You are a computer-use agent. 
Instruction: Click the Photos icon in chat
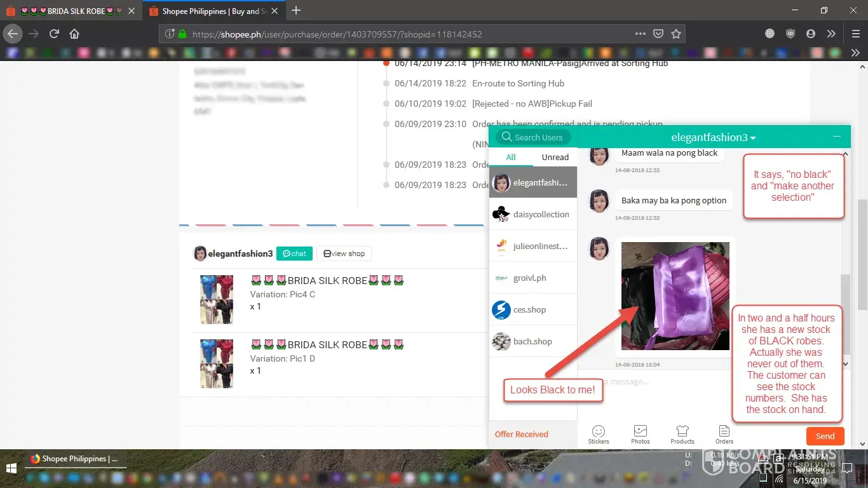click(640, 433)
